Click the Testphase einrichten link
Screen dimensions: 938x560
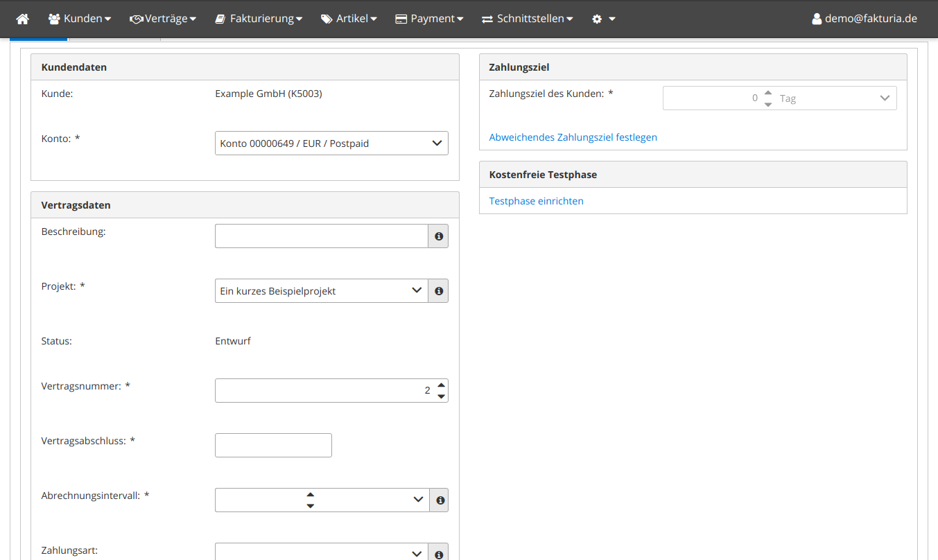point(536,201)
